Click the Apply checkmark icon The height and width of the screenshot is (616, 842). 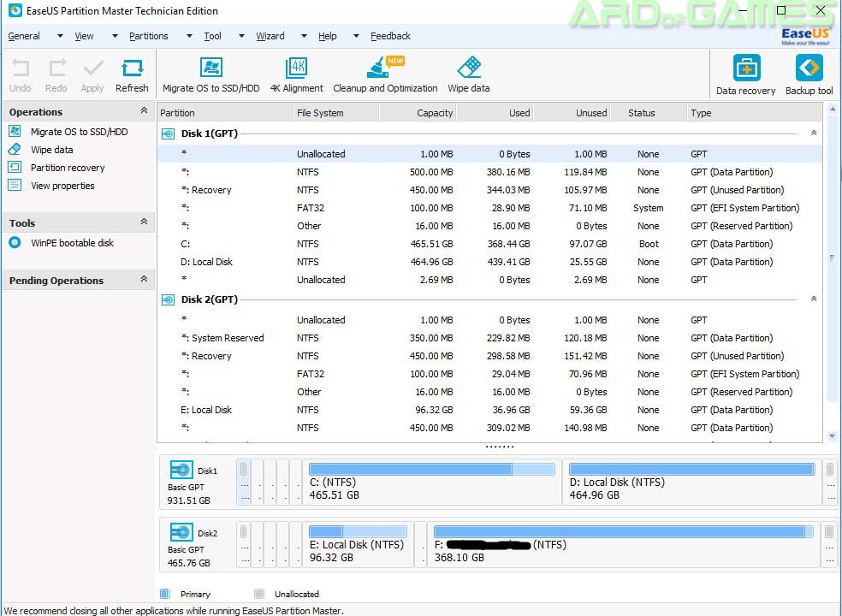click(93, 68)
